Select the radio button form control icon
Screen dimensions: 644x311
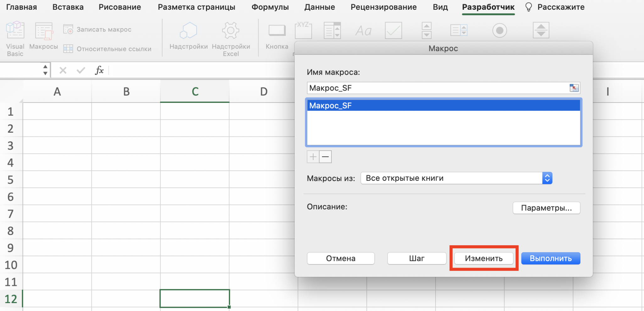coord(499,31)
